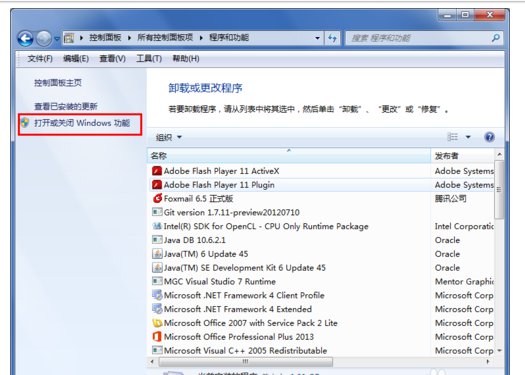The image size is (525, 375).
Task: Select Visual C++ 2005 Redistributable icon
Action: 157,351
